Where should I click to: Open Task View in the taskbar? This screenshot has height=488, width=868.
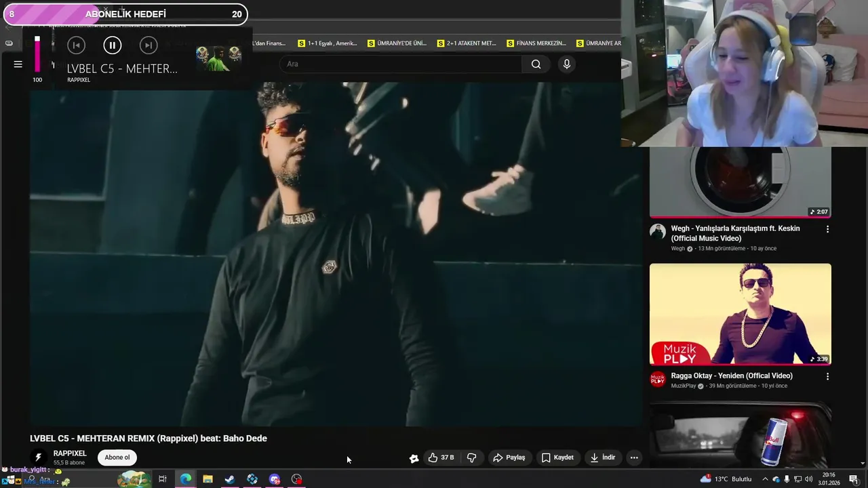(x=163, y=479)
